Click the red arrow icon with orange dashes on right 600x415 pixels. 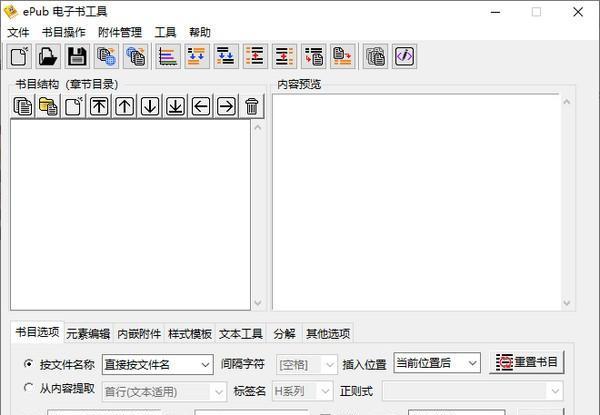284,56
